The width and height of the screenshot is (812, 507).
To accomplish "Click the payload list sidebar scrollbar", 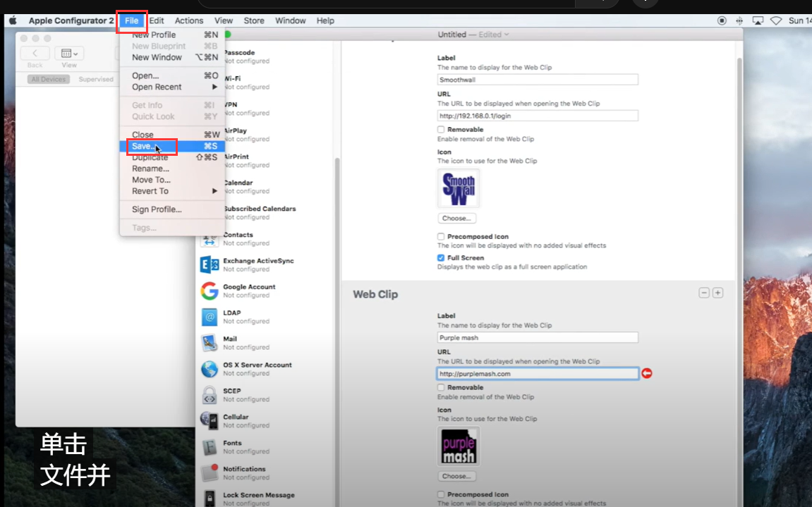I will click(x=337, y=332).
